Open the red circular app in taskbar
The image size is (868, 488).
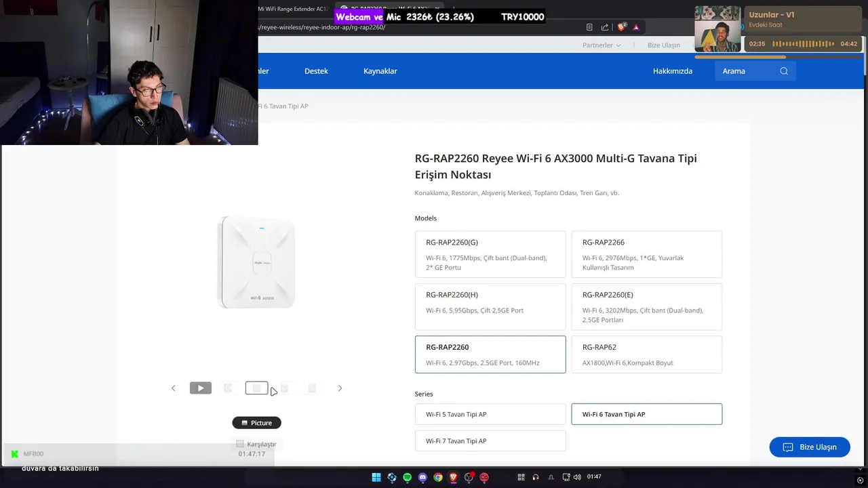(x=484, y=477)
